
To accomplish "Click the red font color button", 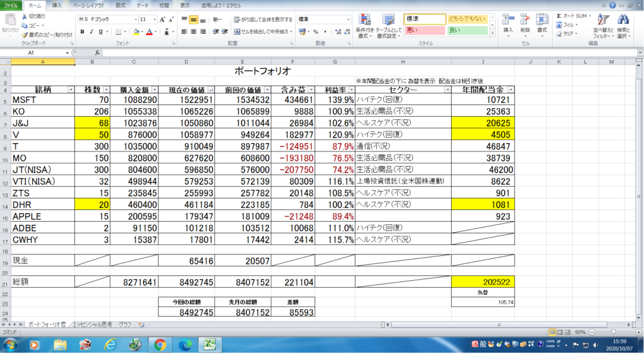I will click(x=150, y=31).
